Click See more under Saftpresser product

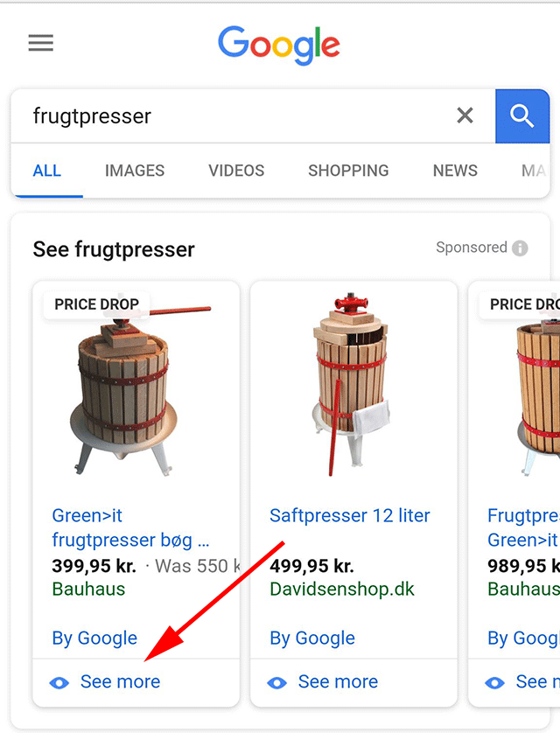pyautogui.click(x=338, y=682)
